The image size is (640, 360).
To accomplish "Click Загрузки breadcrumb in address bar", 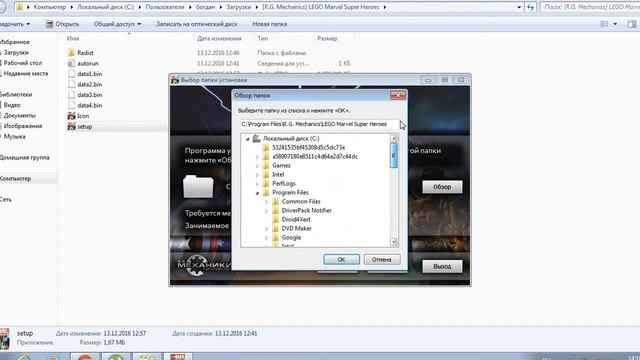I will point(238,7).
